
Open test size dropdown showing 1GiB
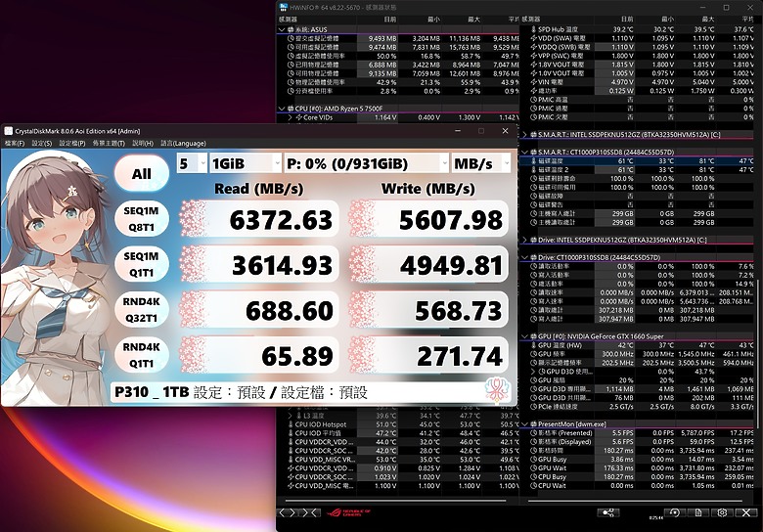pyautogui.click(x=246, y=163)
